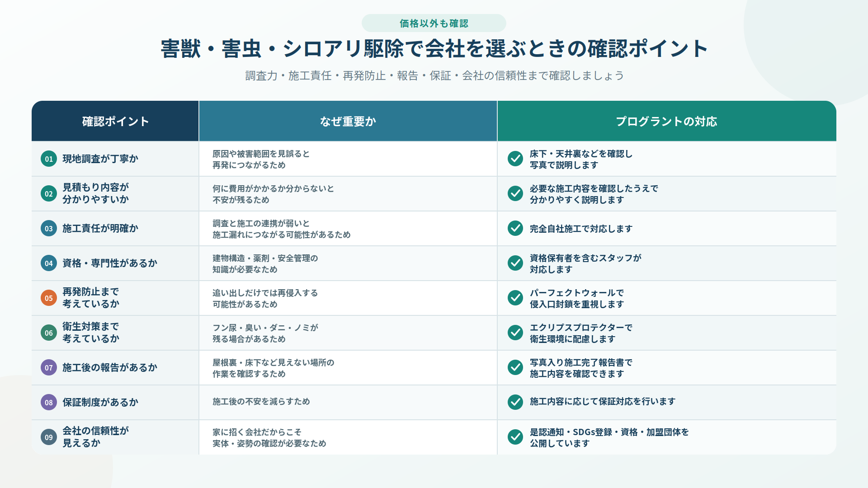Select the 保証制度があるか label

tap(100, 403)
